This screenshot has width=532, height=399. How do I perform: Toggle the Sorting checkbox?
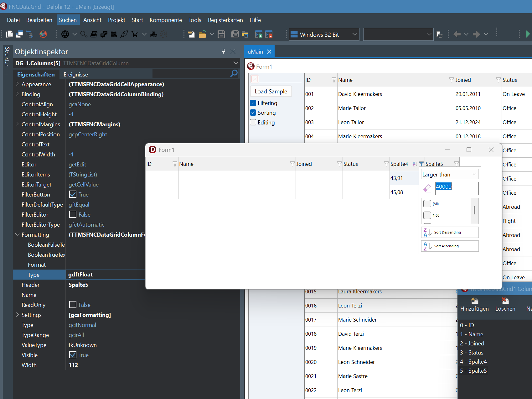click(x=253, y=113)
